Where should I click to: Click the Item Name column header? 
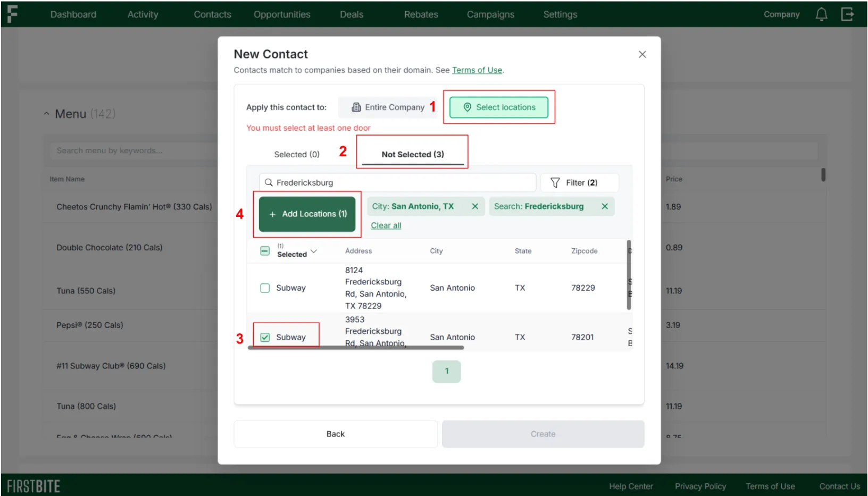tap(67, 179)
